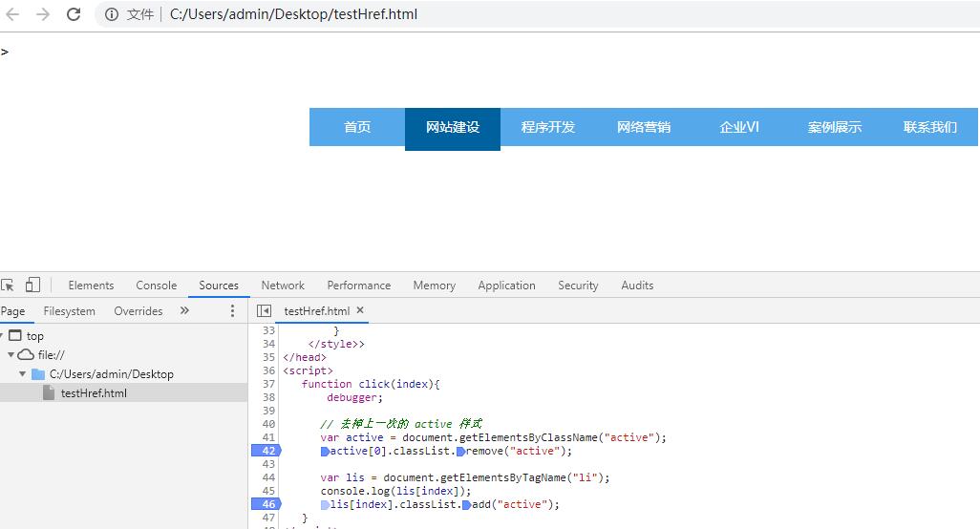Switch to the Security tab
The width and height of the screenshot is (980, 529).
tap(578, 286)
